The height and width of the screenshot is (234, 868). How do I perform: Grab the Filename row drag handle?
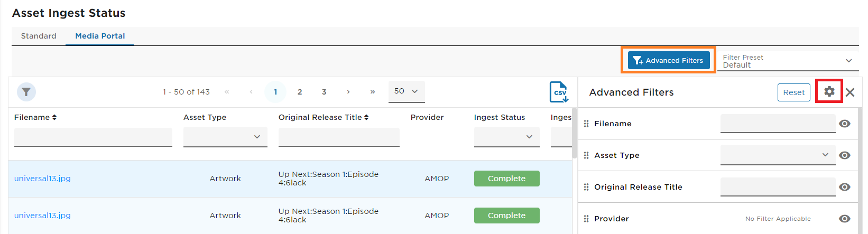pyautogui.click(x=586, y=124)
